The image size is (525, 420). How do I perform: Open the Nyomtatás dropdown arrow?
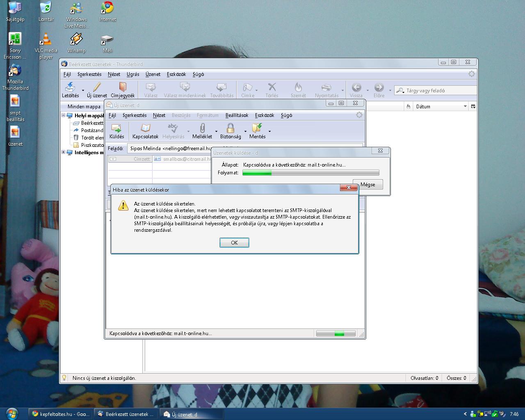[x=342, y=90]
